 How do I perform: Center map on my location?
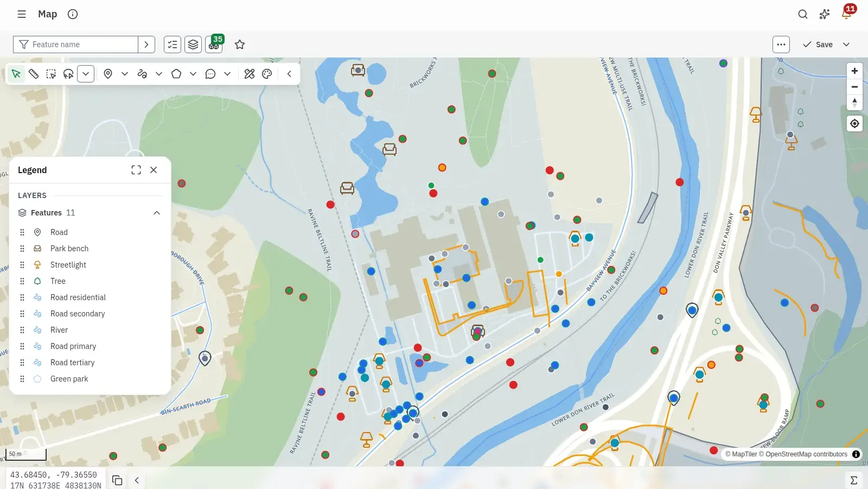point(854,124)
